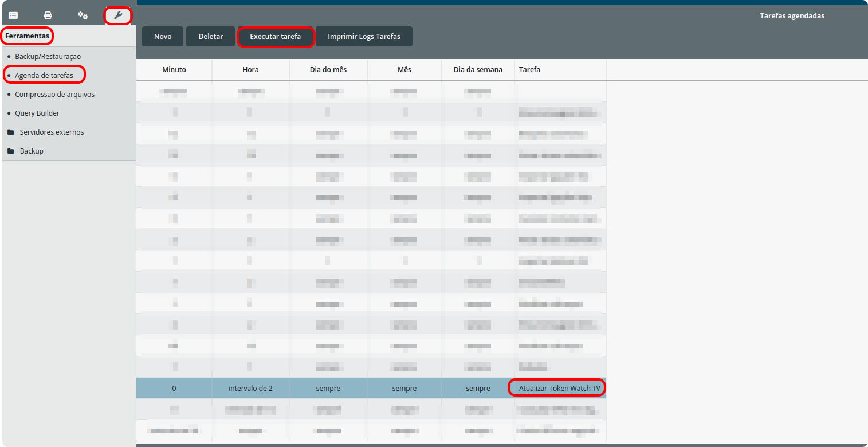
Task: Click the Servidores externos folder icon
Action: coord(11,132)
